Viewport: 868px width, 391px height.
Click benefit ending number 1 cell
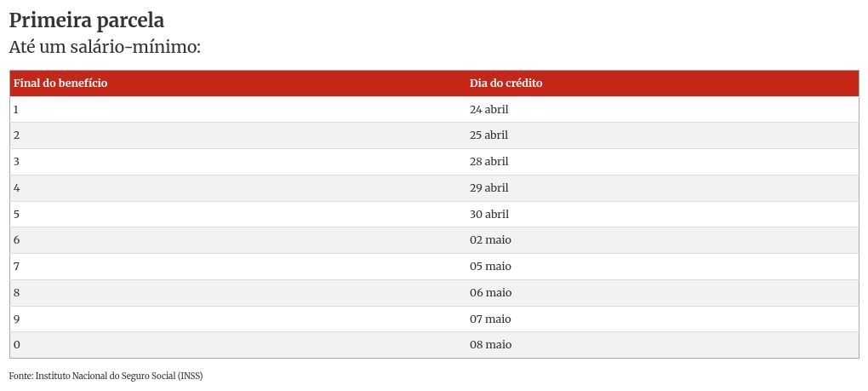pyautogui.click(x=238, y=109)
